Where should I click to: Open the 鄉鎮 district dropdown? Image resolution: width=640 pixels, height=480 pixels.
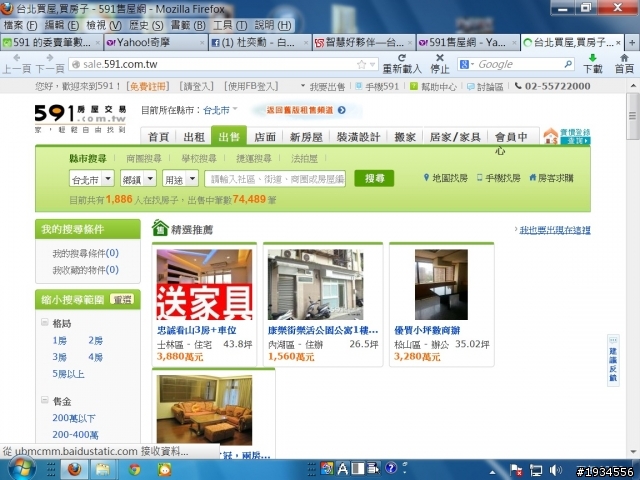[138, 179]
